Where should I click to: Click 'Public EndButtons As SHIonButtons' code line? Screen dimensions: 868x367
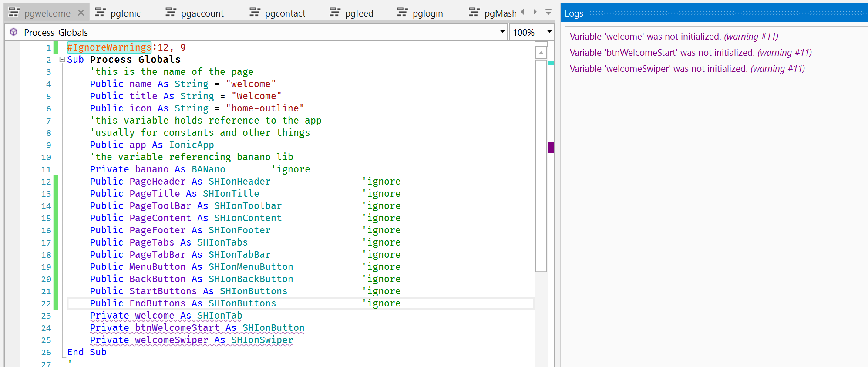coord(183,303)
